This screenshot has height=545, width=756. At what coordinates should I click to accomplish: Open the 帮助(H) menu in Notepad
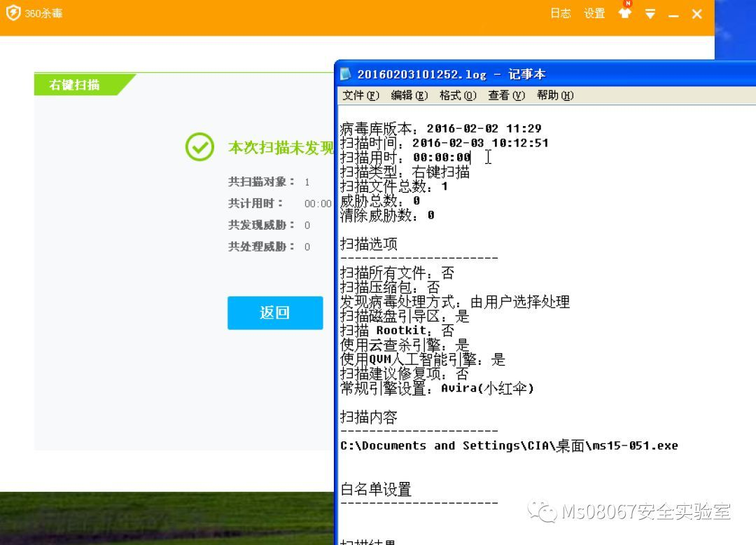click(x=555, y=95)
